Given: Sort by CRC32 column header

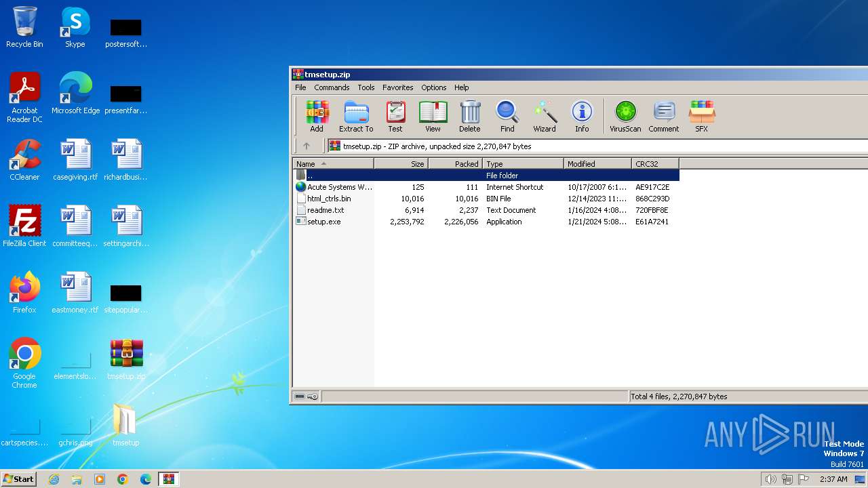Looking at the screenshot, I should (x=655, y=164).
